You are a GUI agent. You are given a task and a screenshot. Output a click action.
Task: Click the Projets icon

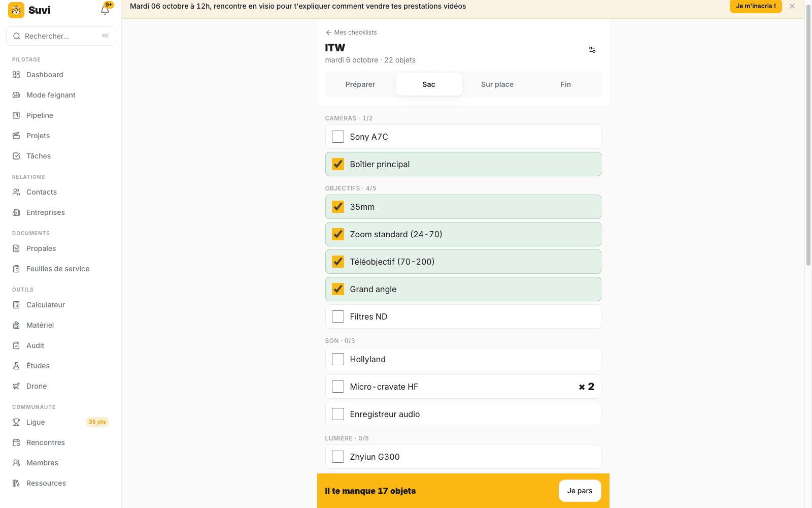[x=16, y=136]
